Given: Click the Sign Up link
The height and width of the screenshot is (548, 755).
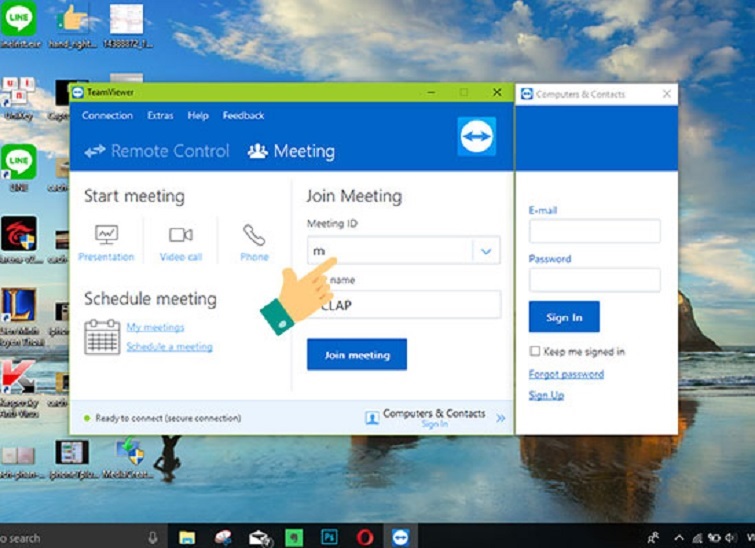Looking at the screenshot, I should [546, 395].
